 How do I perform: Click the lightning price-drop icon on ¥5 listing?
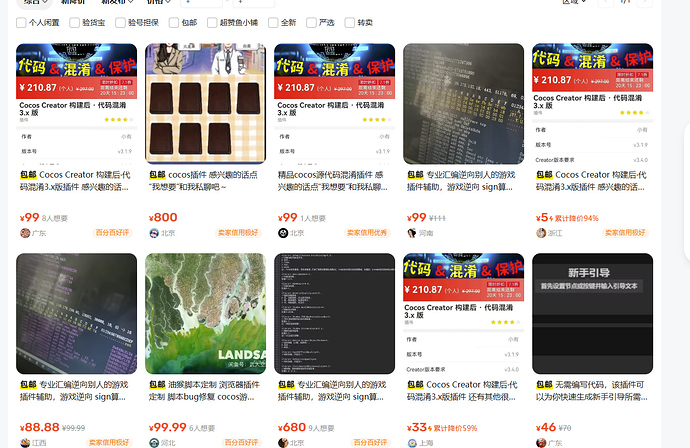551,218
